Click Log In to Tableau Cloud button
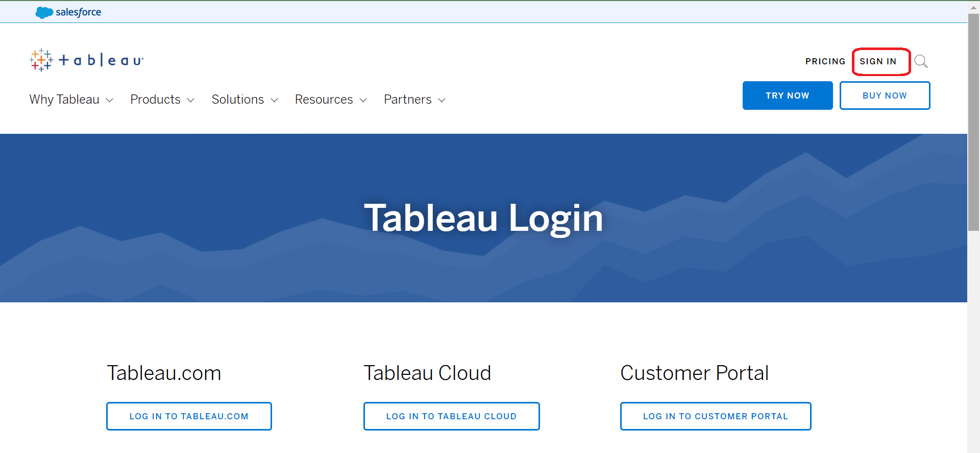Image resolution: width=980 pixels, height=453 pixels. pos(451,416)
